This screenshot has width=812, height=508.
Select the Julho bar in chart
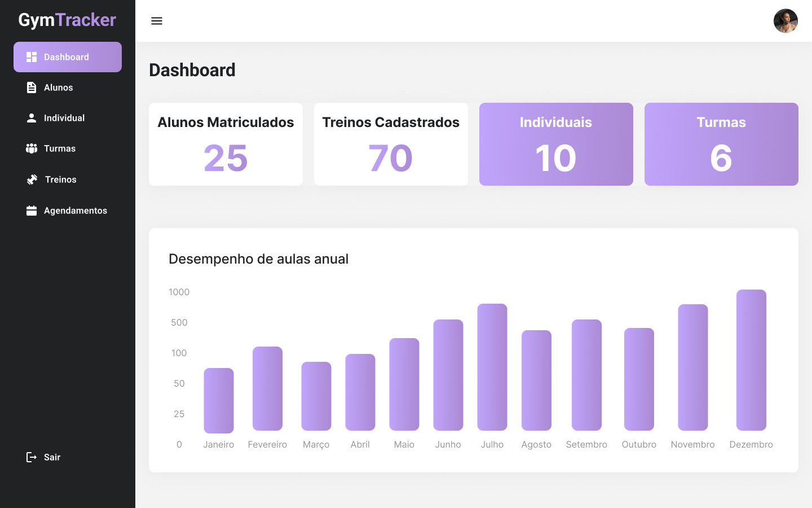pyautogui.click(x=492, y=367)
